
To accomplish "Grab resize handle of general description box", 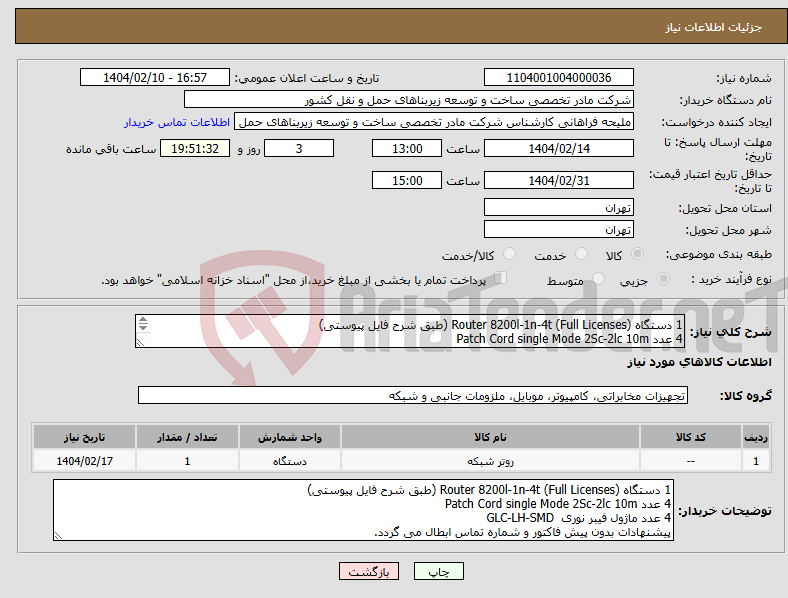I will coord(140,342).
